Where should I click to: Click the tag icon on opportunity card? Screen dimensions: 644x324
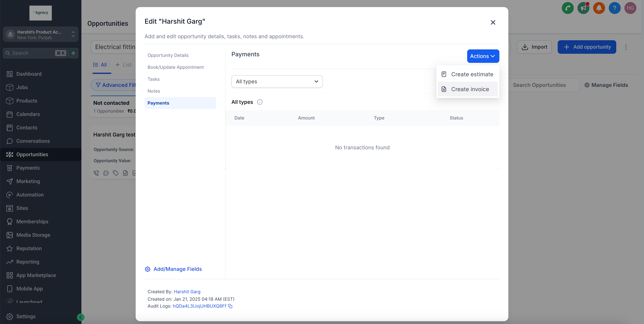tap(116, 173)
